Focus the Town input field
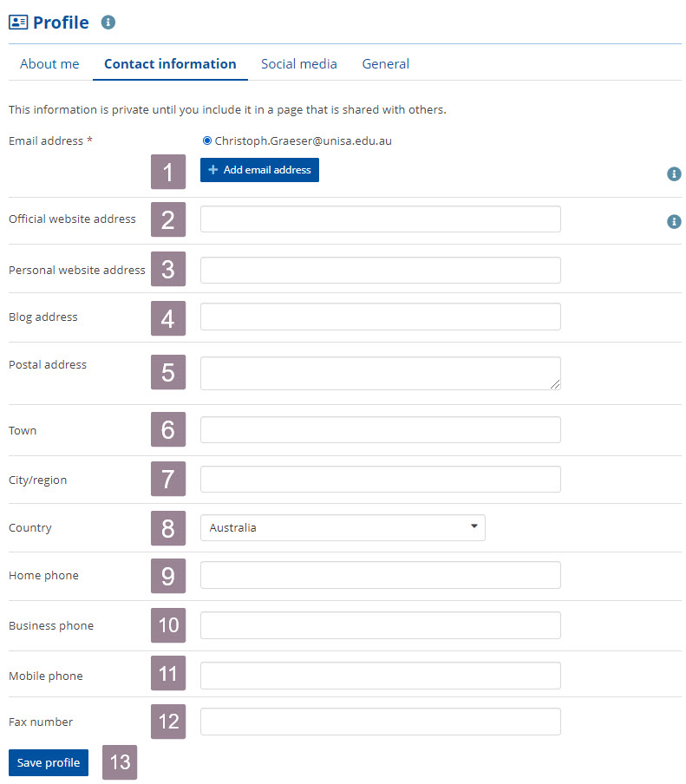The height and width of the screenshot is (784, 686). point(381,429)
